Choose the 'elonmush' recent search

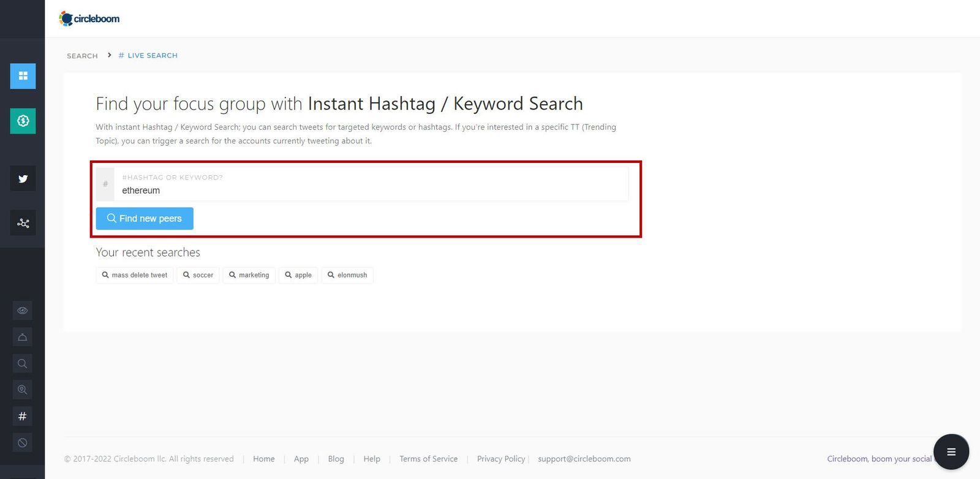pyautogui.click(x=347, y=275)
